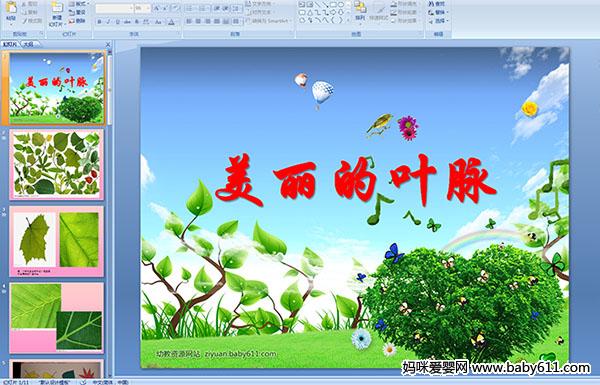Click the Quick Styles button
Screen dimensions: 600x385
coord(379,10)
